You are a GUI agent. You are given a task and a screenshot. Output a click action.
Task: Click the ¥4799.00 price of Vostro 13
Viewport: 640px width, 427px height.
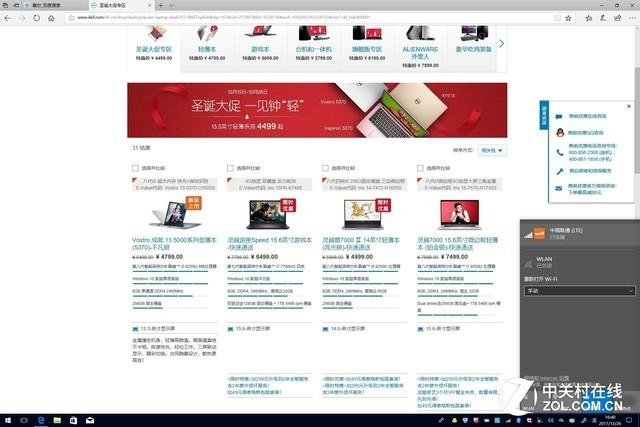click(169, 257)
